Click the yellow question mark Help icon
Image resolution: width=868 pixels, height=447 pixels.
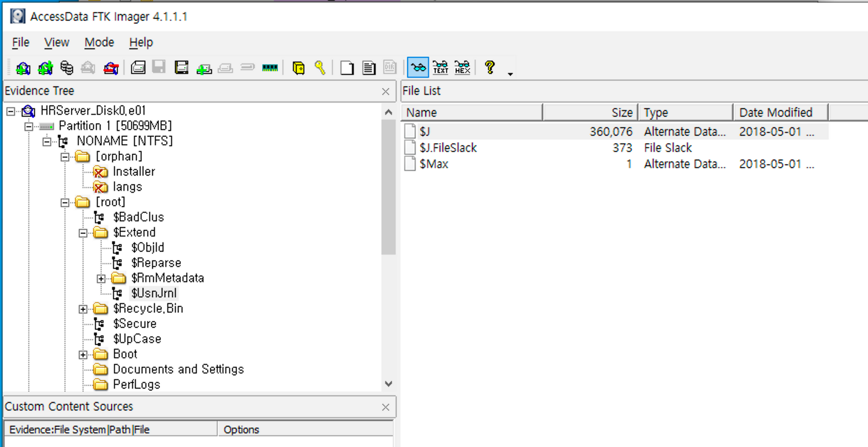coord(490,67)
